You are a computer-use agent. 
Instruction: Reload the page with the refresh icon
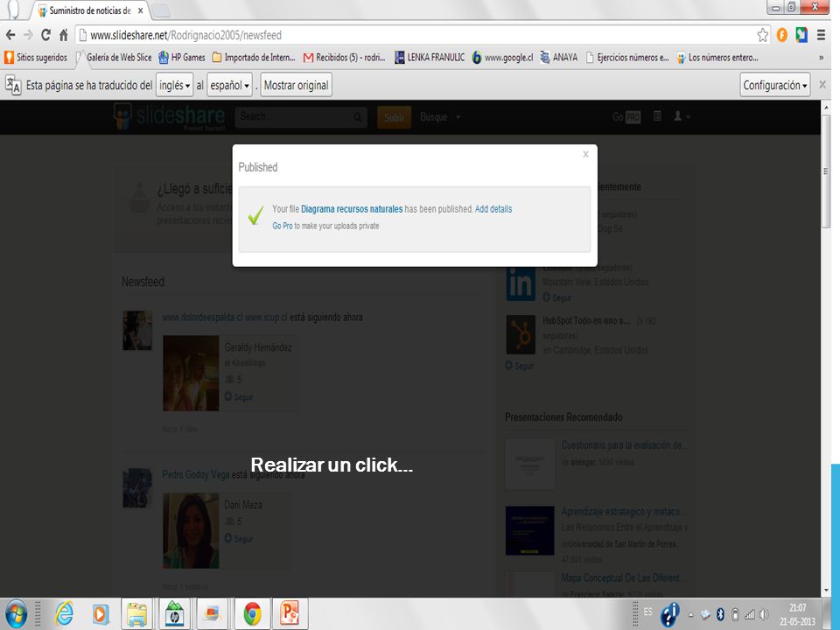pyautogui.click(x=46, y=35)
